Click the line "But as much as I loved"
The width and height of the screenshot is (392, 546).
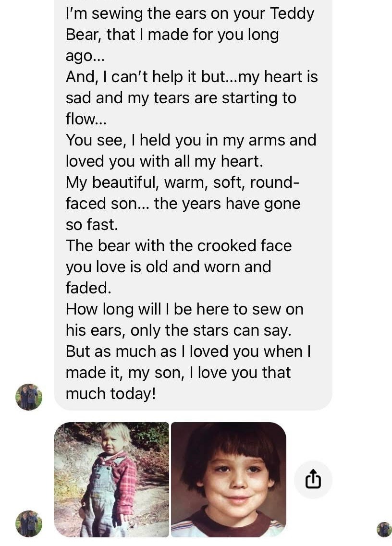[x=188, y=352]
